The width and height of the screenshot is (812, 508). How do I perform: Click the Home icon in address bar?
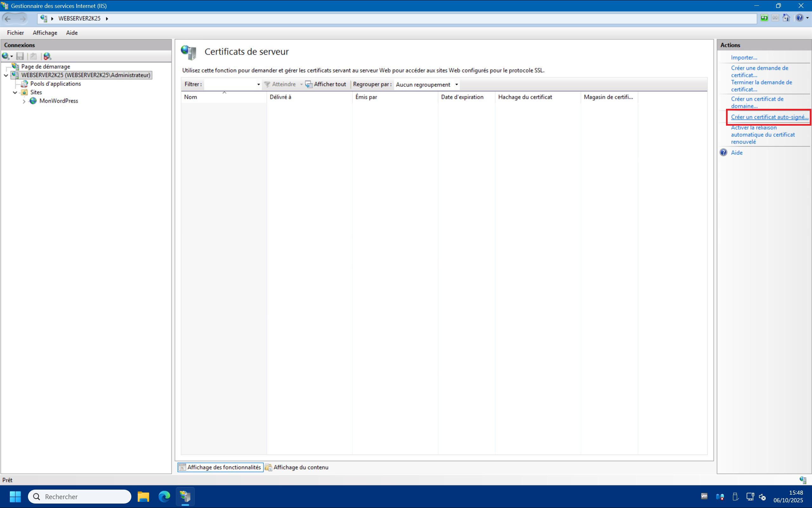point(786,18)
